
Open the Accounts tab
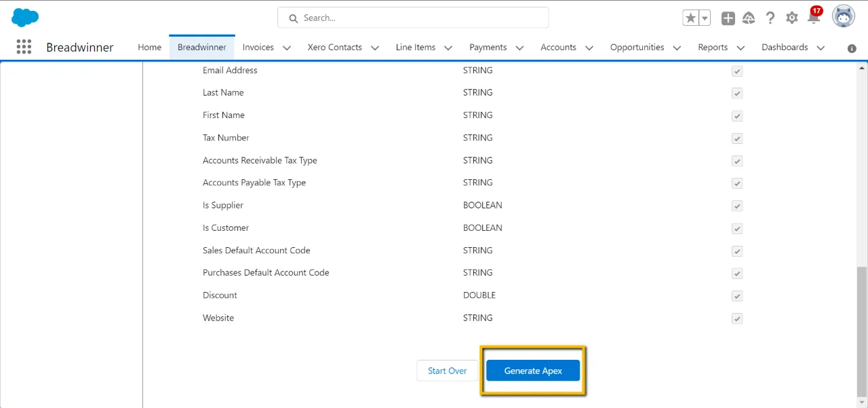tap(558, 47)
